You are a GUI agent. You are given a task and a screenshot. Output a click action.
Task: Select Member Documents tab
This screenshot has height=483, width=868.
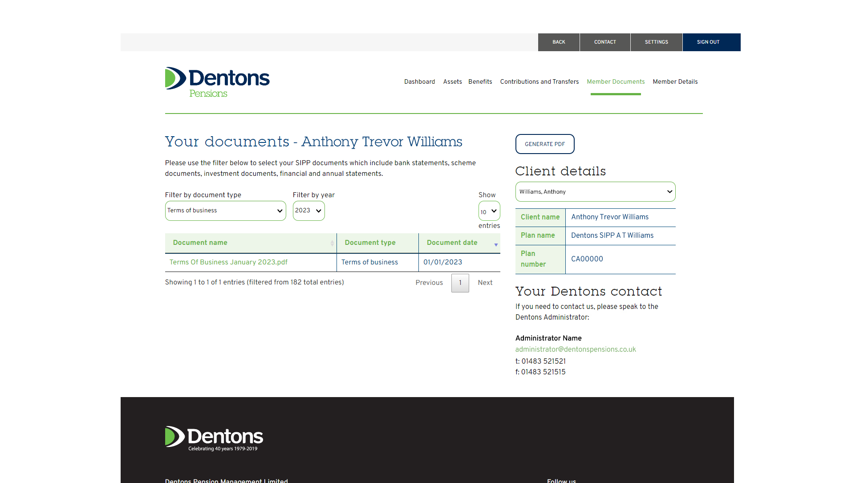click(616, 82)
